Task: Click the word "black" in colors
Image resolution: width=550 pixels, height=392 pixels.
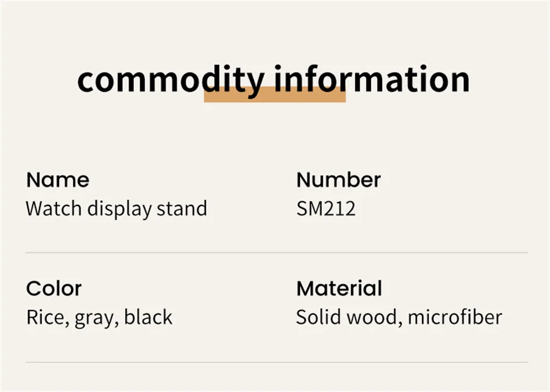Action: [x=148, y=317]
